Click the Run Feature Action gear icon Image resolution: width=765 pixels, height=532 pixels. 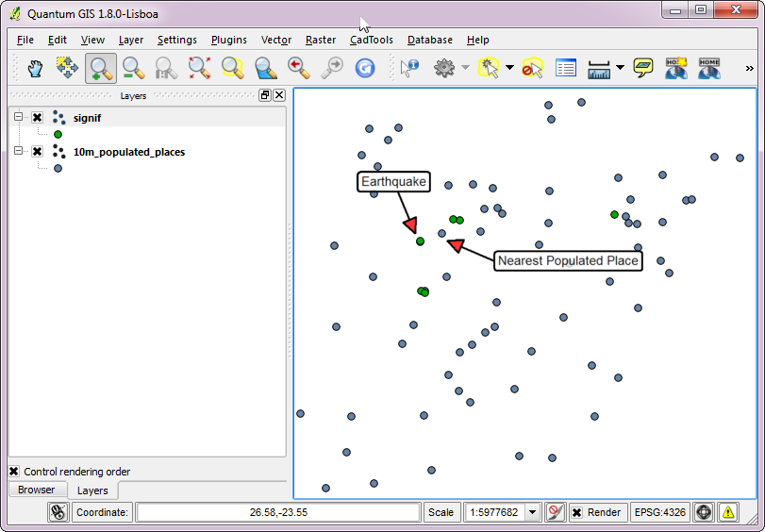[x=444, y=68]
